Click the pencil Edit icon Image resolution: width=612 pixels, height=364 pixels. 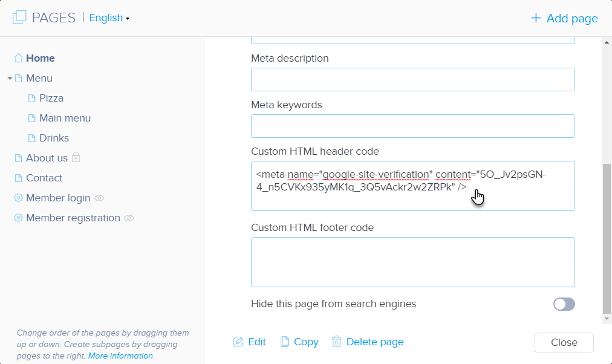click(238, 342)
